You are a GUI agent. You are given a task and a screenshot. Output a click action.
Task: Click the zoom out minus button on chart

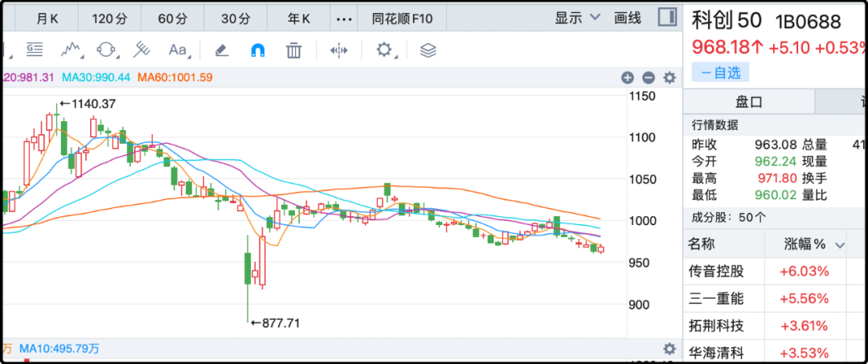(649, 78)
